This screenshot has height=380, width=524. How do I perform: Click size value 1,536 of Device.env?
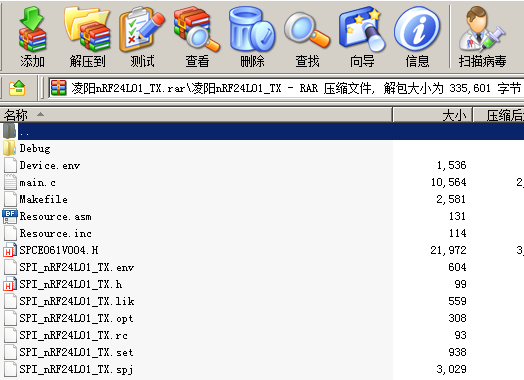(x=451, y=165)
